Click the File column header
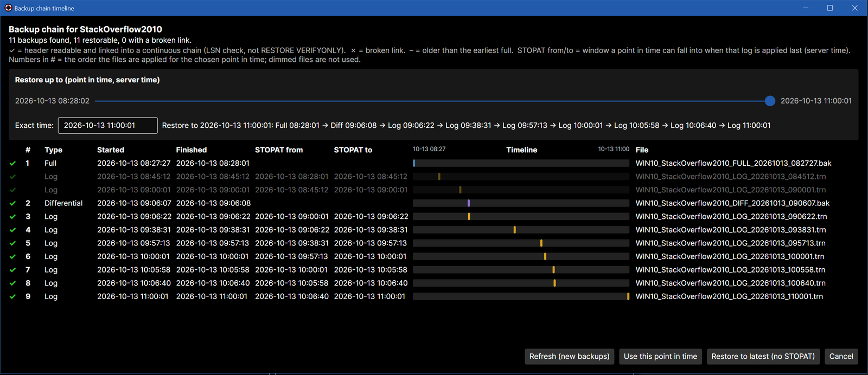 (642, 150)
